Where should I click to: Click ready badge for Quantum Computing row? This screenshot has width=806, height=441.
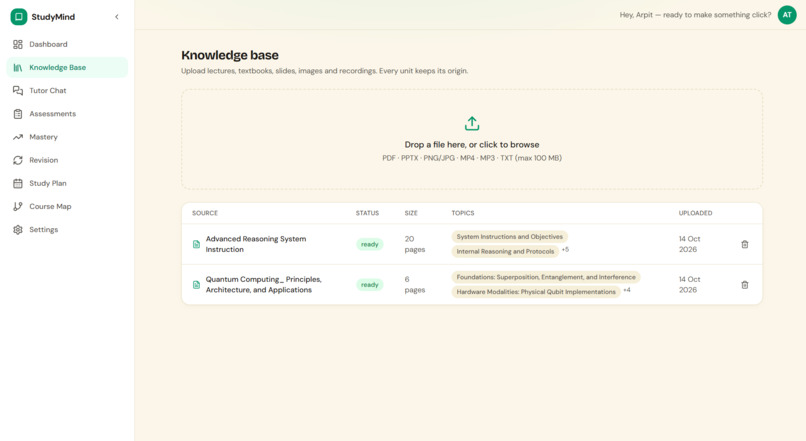pyautogui.click(x=370, y=285)
